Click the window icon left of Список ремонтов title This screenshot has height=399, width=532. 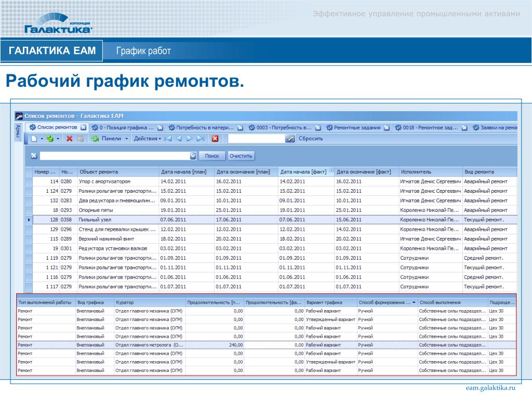coord(19,116)
